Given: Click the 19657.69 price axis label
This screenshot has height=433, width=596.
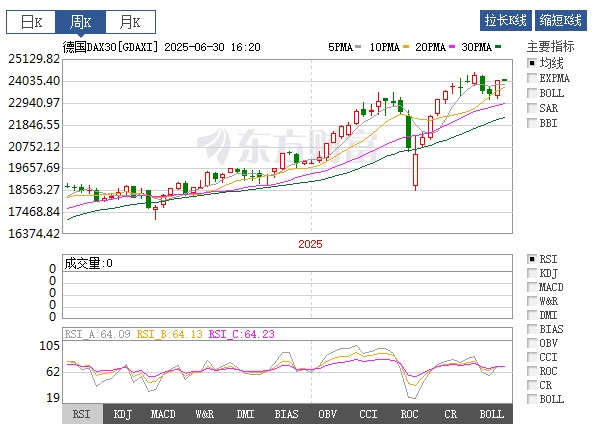Looking at the screenshot, I should click(34, 168).
